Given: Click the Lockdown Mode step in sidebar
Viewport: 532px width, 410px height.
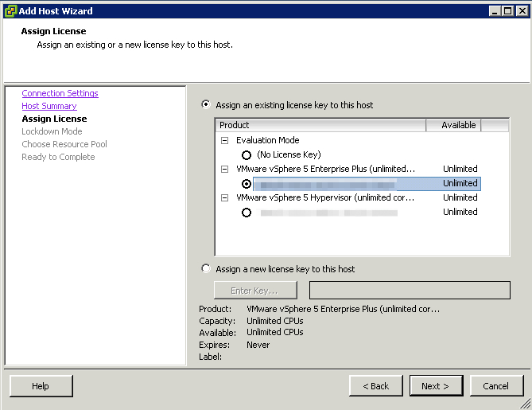Looking at the screenshot, I should pyautogui.click(x=52, y=131).
